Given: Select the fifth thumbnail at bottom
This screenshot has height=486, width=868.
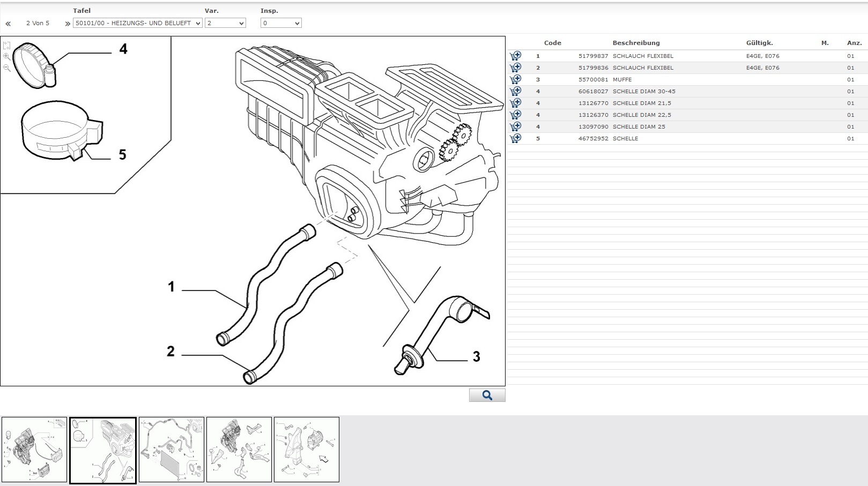Looking at the screenshot, I should click(307, 450).
